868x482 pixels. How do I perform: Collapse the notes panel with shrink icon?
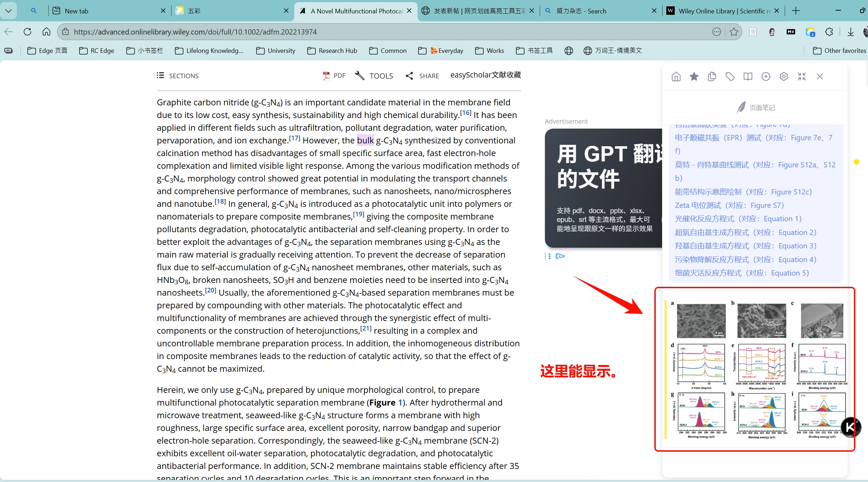pos(801,76)
